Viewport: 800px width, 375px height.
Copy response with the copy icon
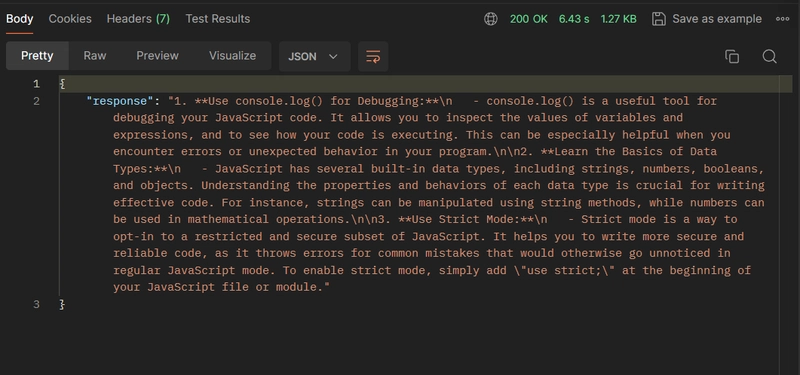pos(732,57)
